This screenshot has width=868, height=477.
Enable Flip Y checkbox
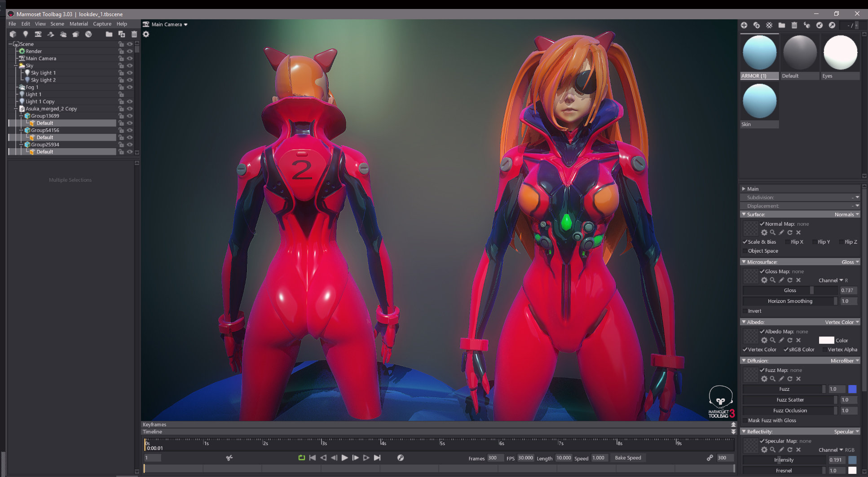pyautogui.click(x=814, y=242)
